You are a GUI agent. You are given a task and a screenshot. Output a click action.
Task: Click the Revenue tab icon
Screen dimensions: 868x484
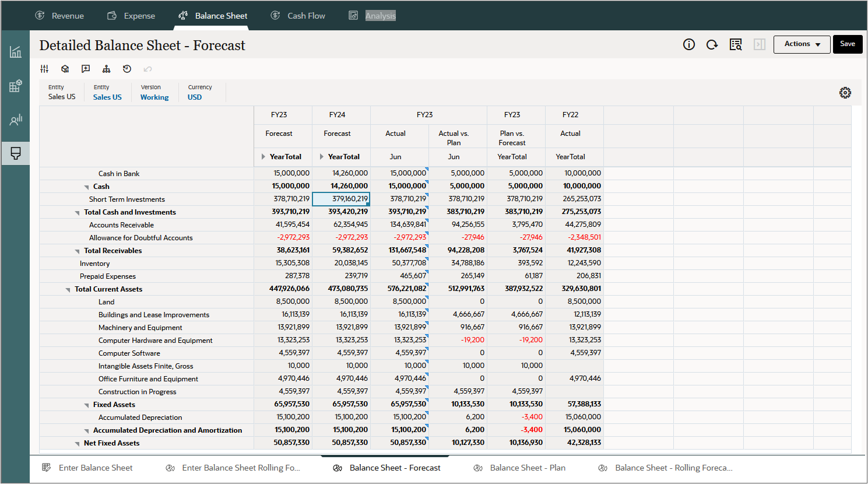tap(40, 15)
